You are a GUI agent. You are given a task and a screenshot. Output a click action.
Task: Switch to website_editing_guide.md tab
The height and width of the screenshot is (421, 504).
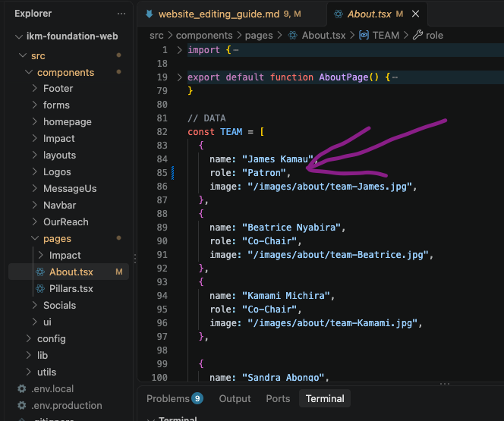coord(231,14)
